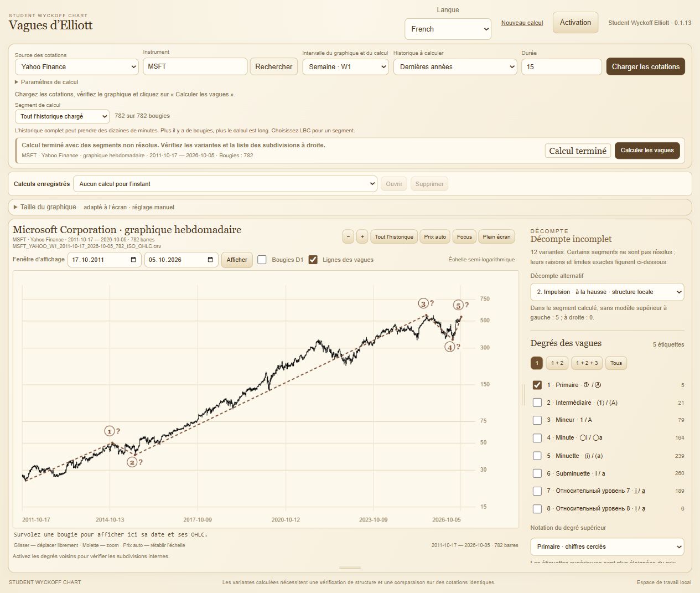The width and height of the screenshot is (700, 593).
Task: Zoom in the chart with plus button
Action: pos(362,236)
